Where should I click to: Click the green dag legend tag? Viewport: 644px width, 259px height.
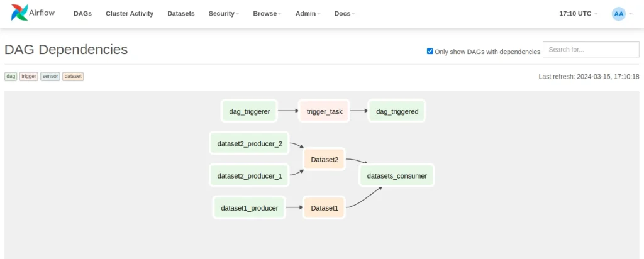coord(11,76)
